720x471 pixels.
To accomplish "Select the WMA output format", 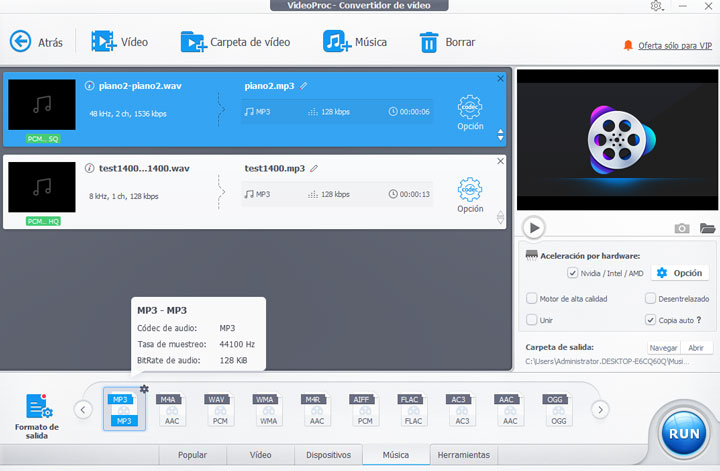I will tap(268, 410).
